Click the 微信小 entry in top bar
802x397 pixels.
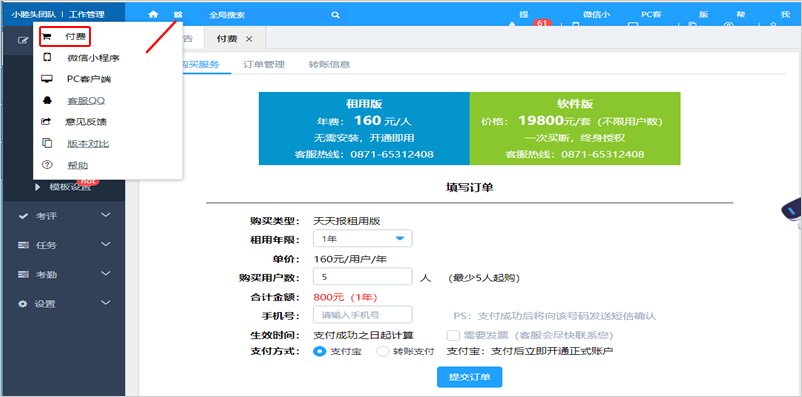click(597, 14)
